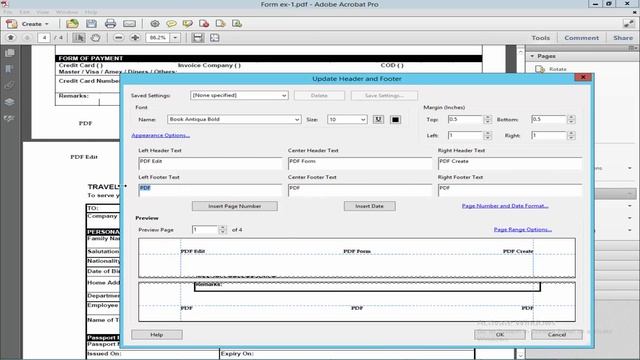Click the Open file folder icon

click(72, 24)
